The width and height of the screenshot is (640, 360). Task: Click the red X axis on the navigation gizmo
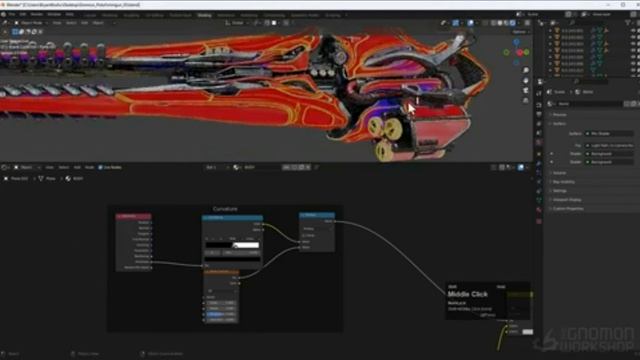click(x=520, y=53)
